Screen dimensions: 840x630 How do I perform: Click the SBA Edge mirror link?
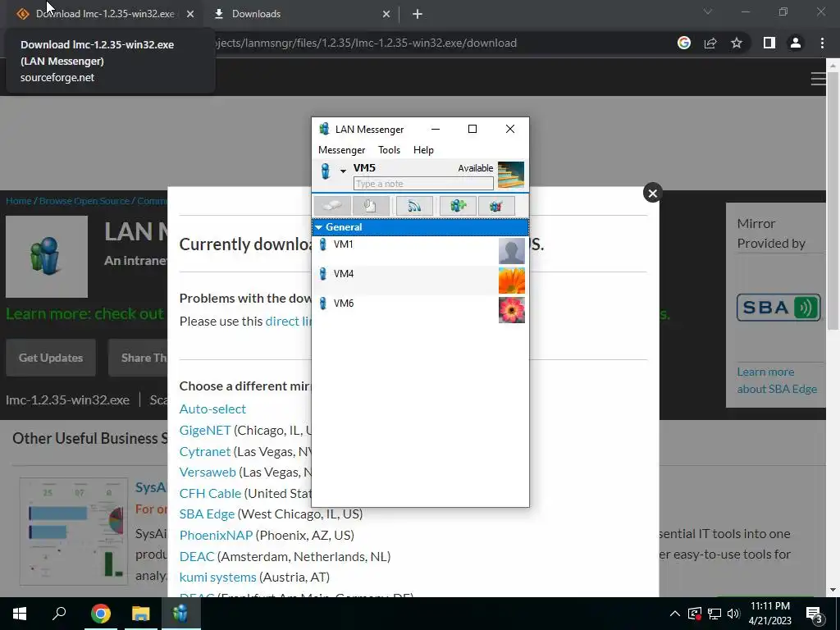tap(207, 514)
